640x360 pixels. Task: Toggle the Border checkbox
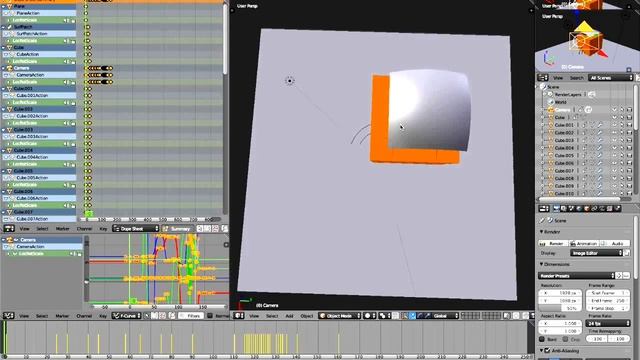pyautogui.click(x=542, y=339)
